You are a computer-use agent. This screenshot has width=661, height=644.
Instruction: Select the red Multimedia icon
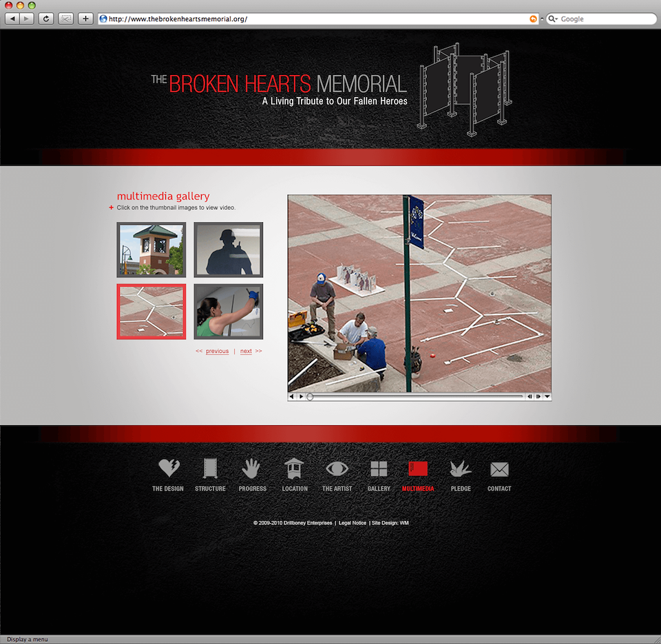pos(418,469)
